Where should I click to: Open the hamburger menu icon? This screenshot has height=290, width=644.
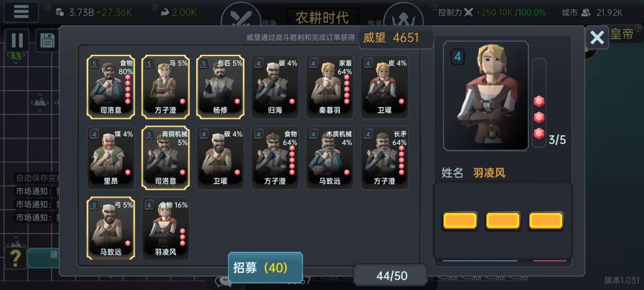pyautogui.click(x=21, y=12)
